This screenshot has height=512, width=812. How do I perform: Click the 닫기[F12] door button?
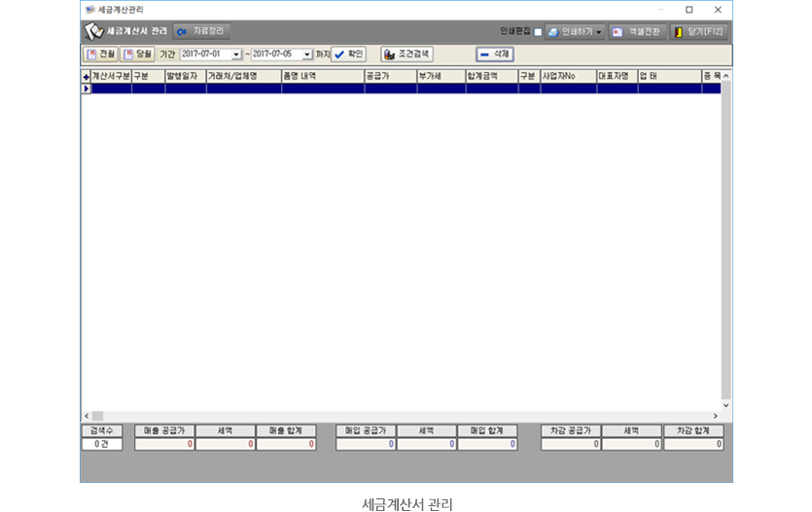pos(698,32)
